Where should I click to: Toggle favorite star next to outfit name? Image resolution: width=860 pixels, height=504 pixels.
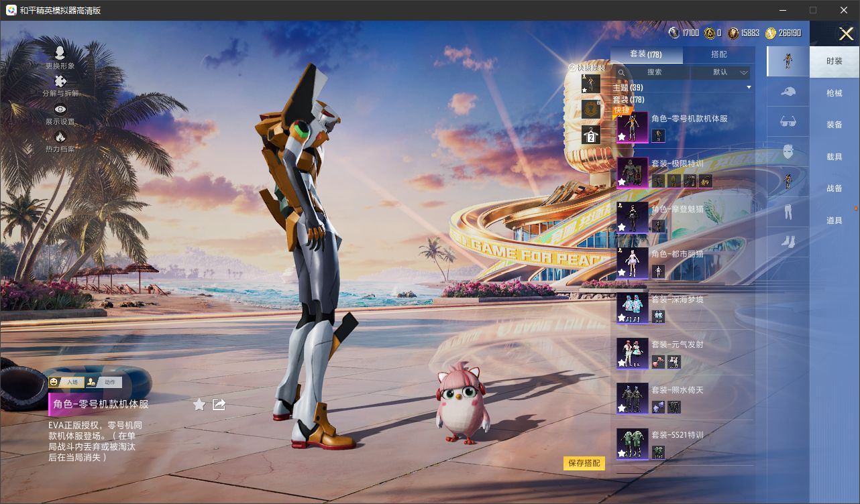click(199, 404)
